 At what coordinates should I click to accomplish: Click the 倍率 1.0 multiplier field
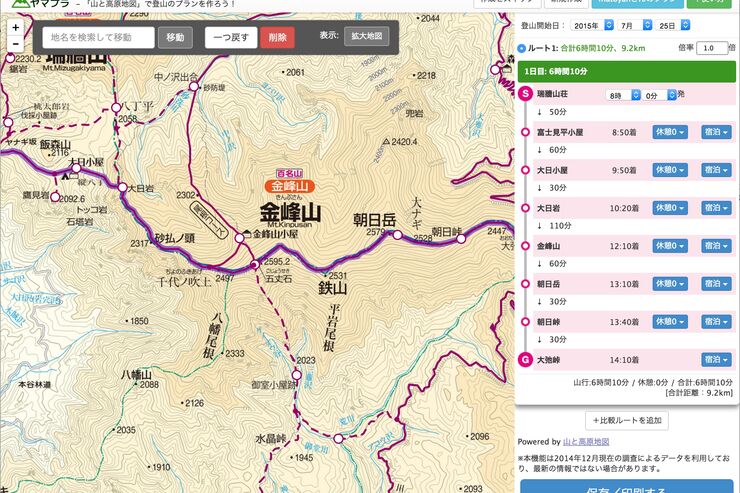711,48
